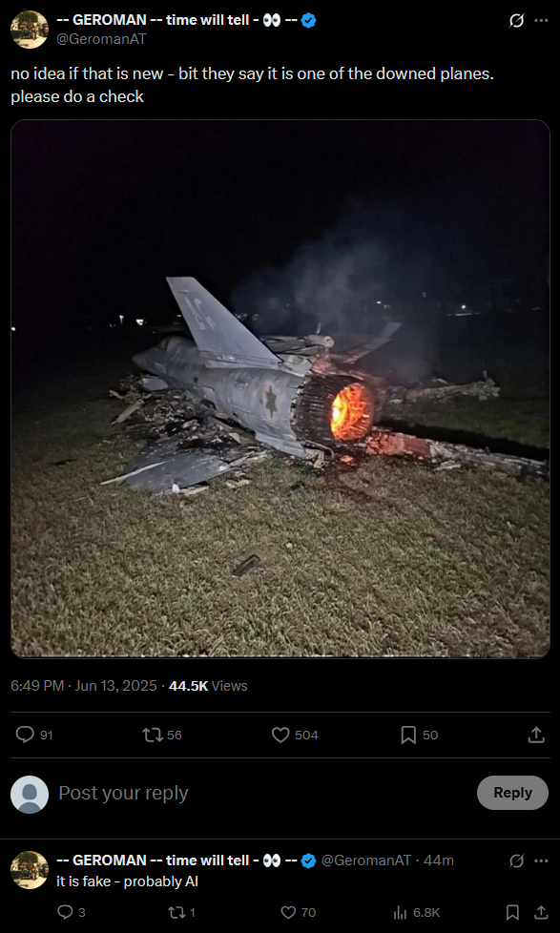
Task: Open the burning jet wreckage image
Action: [280, 389]
